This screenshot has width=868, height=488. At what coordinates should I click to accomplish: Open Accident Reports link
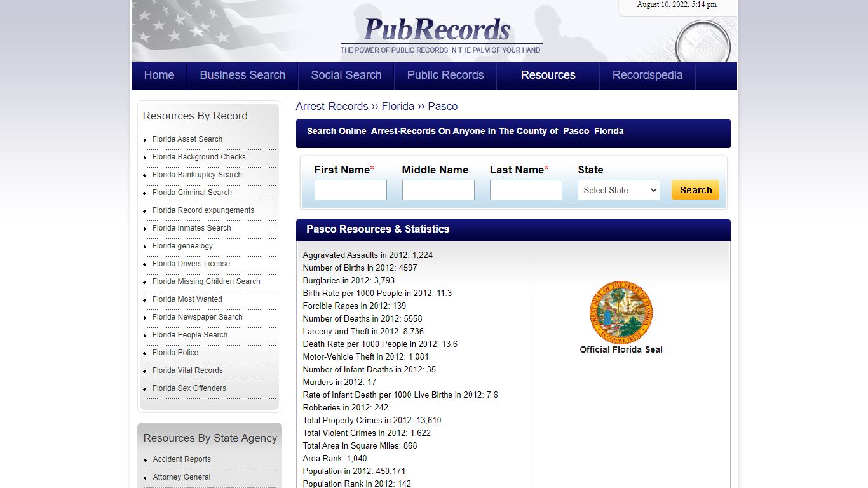[x=182, y=459]
